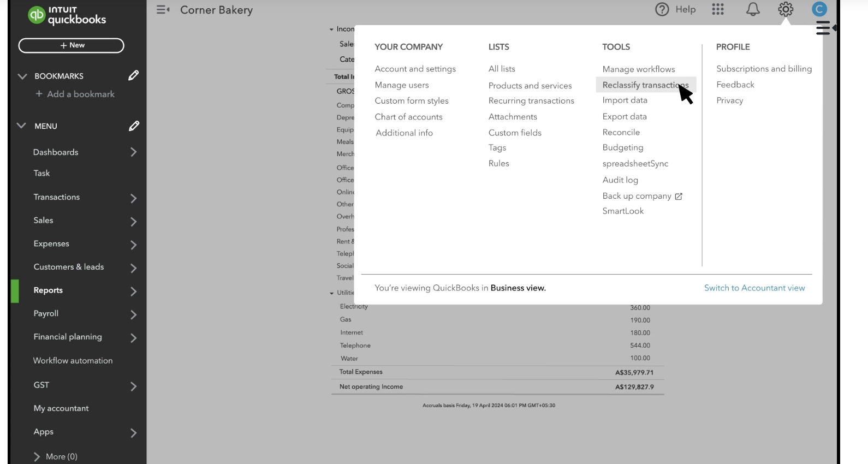
Task: Open Export data tool
Action: pos(625,117)
